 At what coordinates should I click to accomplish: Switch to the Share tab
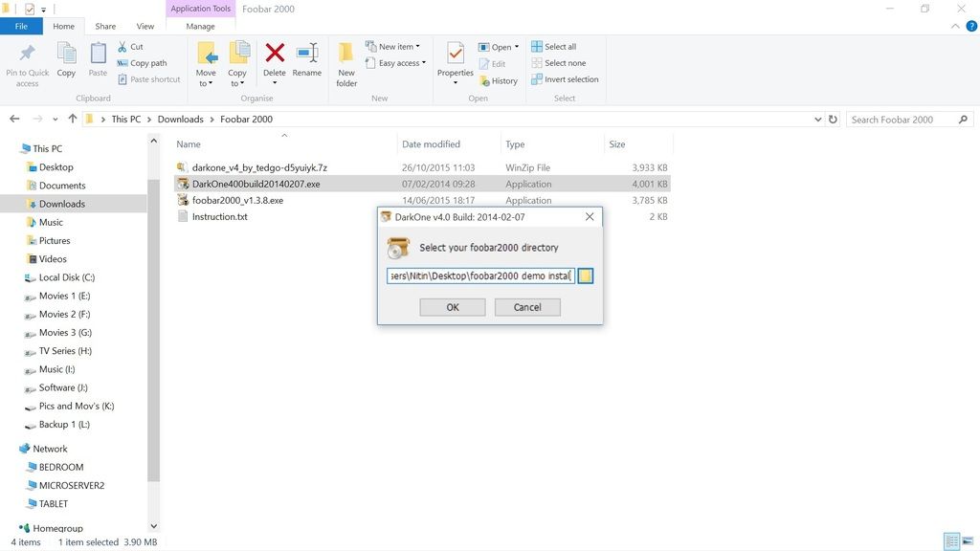[105, 26]
